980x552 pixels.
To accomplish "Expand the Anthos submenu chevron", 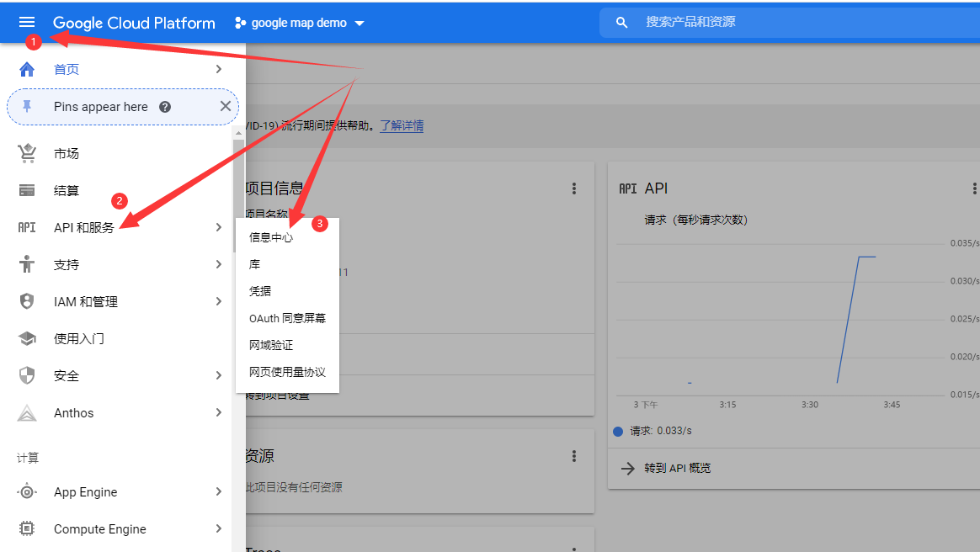I will [x=219, y=412].
